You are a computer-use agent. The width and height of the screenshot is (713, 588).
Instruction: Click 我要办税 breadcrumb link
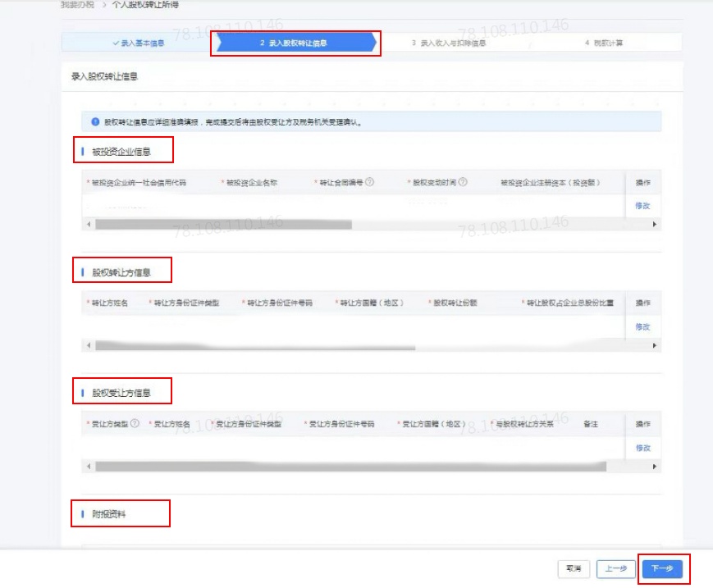[x=77, y=5]
